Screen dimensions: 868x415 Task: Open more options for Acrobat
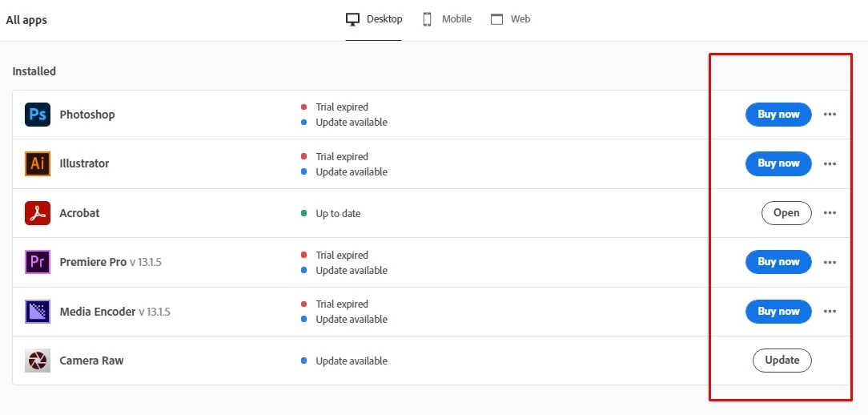click(830, 213)
